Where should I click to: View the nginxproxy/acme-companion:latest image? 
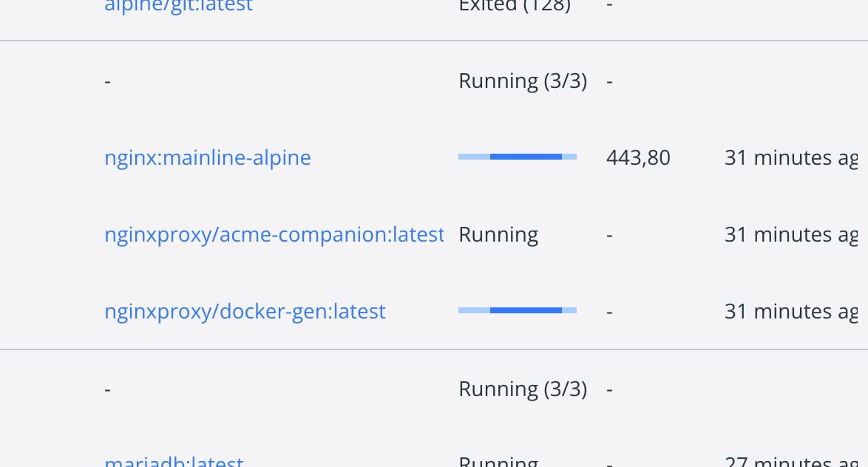click(x=274, y=234)
